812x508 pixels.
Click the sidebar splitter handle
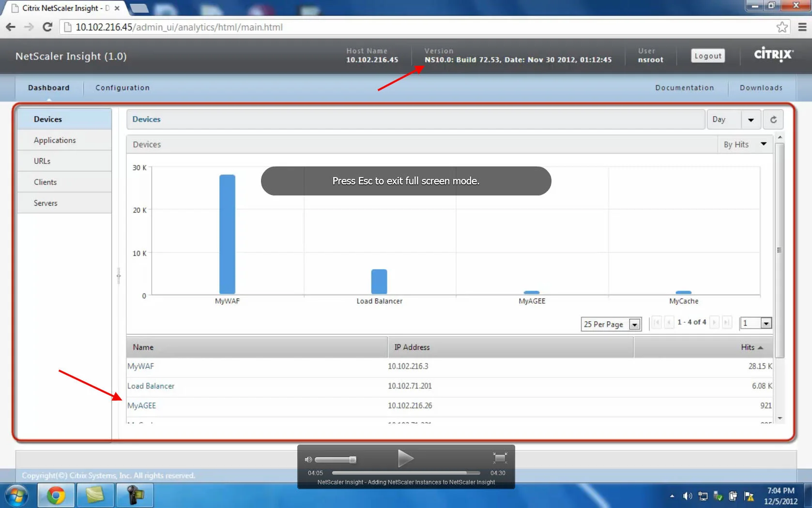(119, 276)
